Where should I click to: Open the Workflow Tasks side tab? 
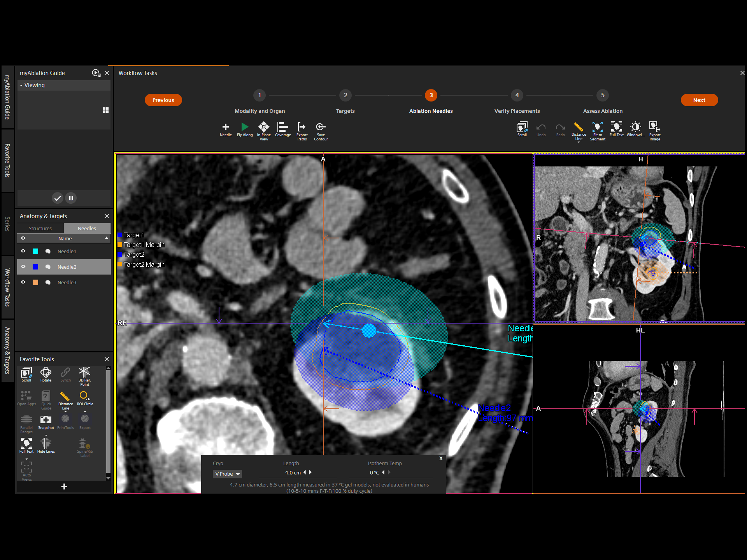click(7, 287)
